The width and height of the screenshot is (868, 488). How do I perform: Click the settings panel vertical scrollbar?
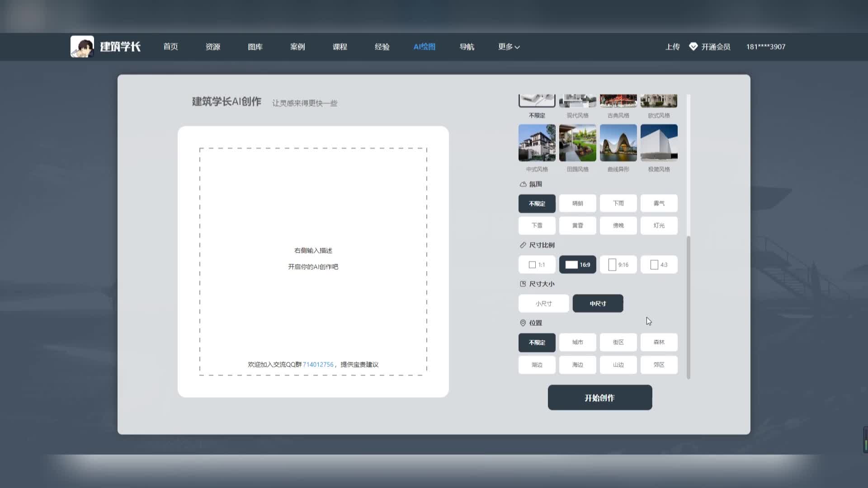point(688,307)
